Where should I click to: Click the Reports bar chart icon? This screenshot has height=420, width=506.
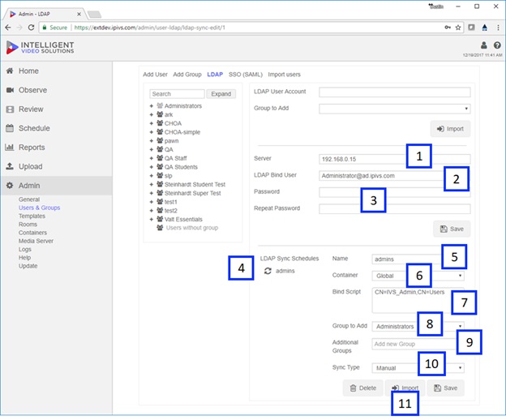10,147
